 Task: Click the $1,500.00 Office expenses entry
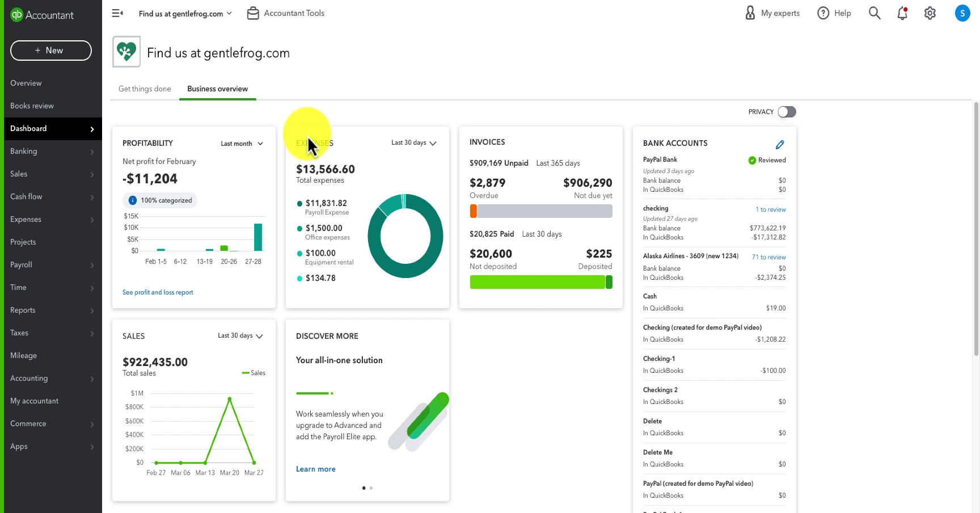point(323,232)
